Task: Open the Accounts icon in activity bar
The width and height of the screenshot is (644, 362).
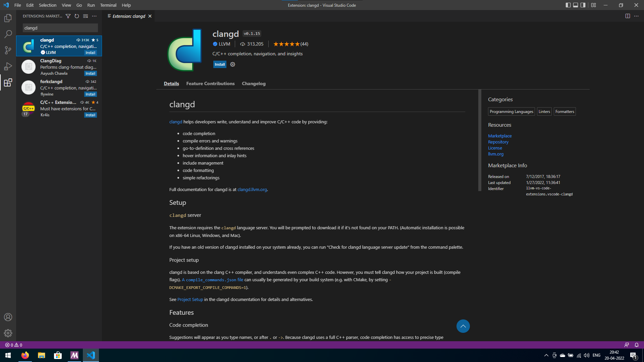Action: point(8,317)
